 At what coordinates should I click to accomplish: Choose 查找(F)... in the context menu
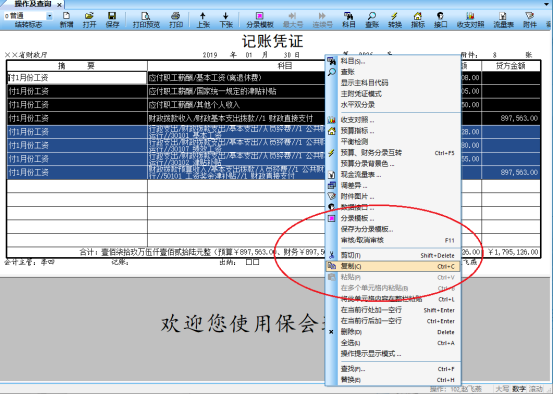[394, 369]
